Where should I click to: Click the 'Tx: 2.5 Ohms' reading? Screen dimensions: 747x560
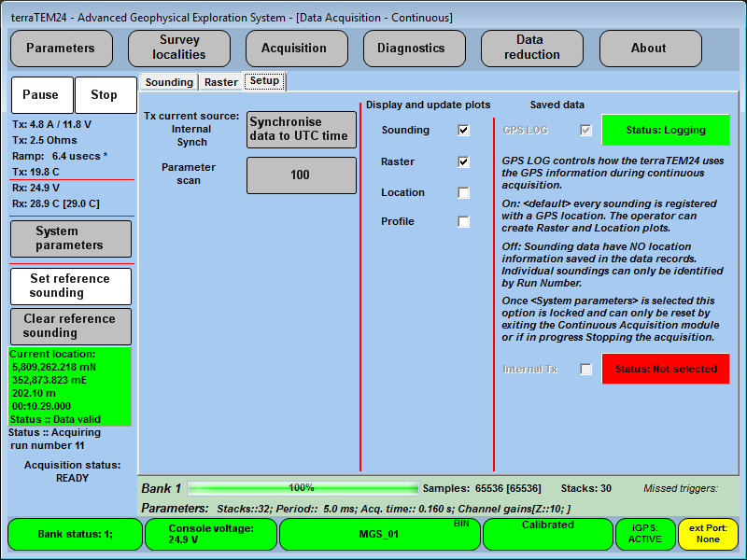click(45, 141)
